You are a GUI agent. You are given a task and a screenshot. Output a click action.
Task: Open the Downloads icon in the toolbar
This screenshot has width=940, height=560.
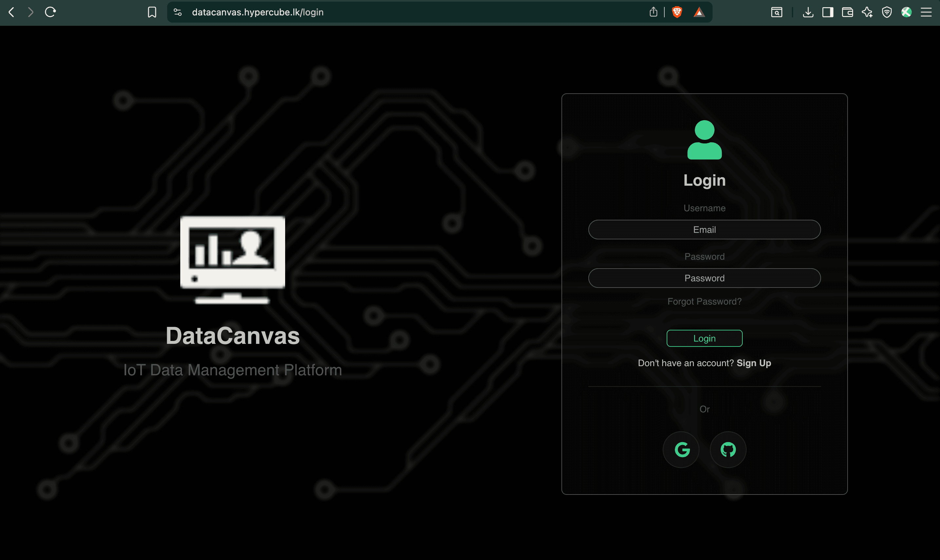808,12
